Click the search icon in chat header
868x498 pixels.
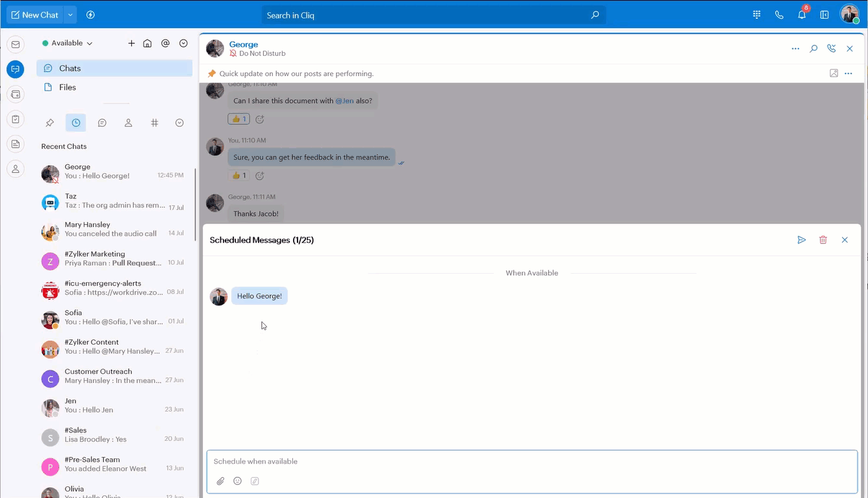[813, 49]
